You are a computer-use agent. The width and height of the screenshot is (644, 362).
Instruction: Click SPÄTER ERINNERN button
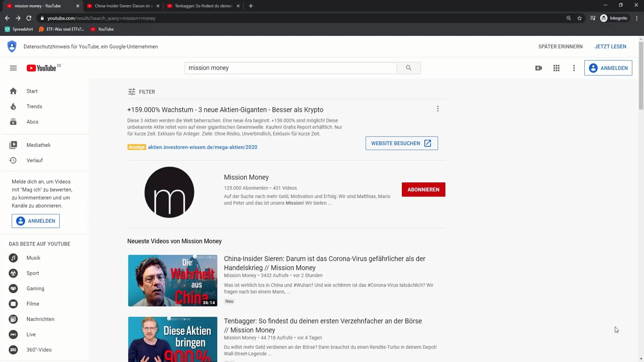click(x=560, y=47)
